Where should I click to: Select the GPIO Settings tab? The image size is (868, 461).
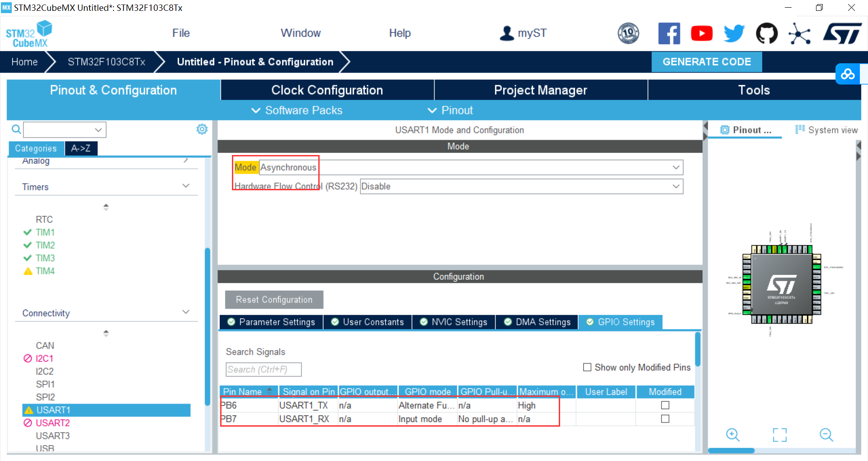pyautogui.click(x=620, y=322)
